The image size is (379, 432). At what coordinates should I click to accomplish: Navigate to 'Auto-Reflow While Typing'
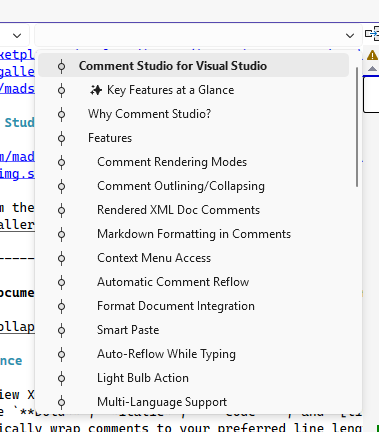(193, 354)
